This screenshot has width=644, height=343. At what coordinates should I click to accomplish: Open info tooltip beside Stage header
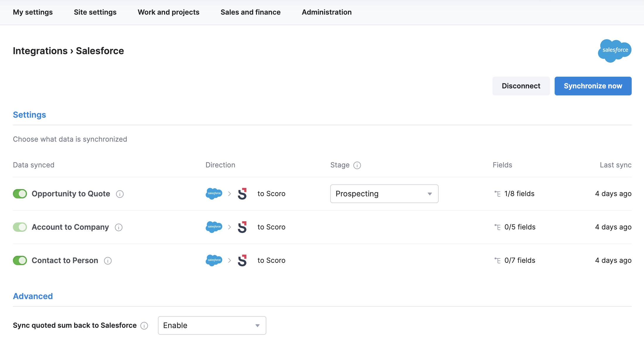click(357, 165)
